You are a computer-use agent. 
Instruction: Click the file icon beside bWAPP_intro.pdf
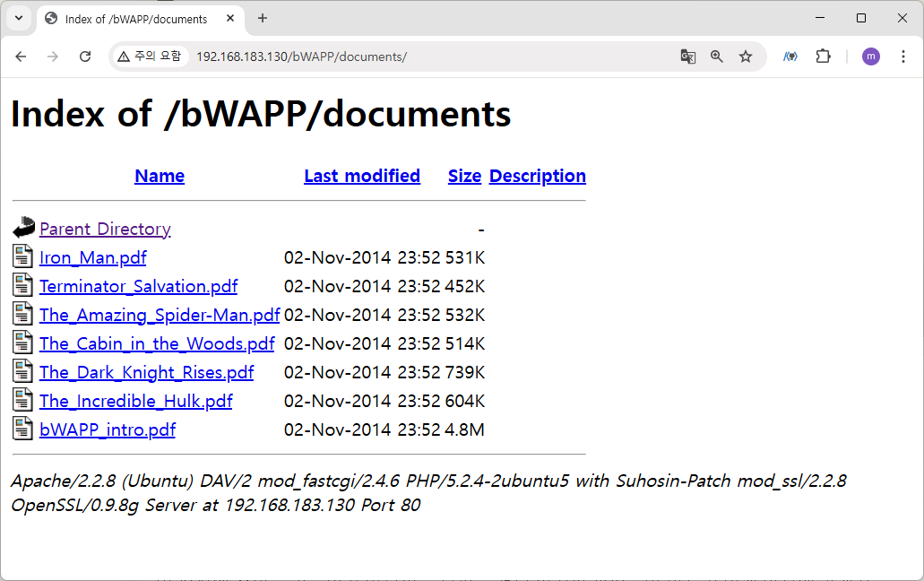pos(23,429)
